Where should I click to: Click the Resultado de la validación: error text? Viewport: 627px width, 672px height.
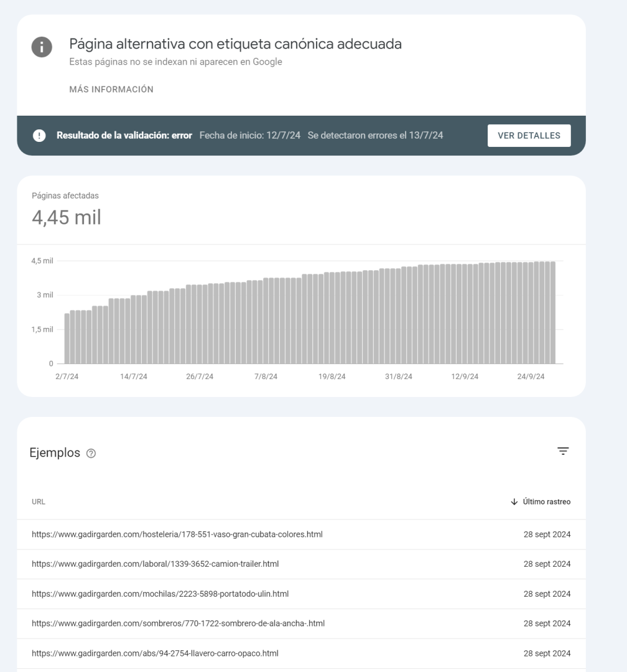coord(124,136)
